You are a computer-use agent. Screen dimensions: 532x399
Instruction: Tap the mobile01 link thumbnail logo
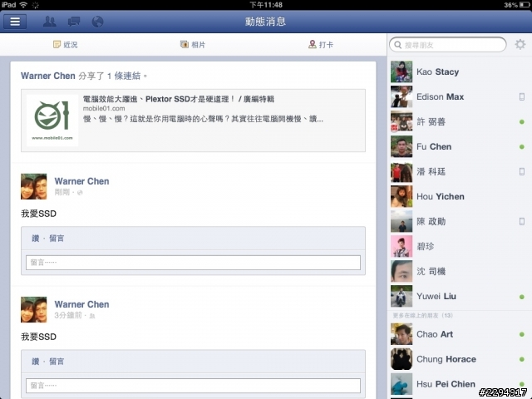click(x=52, y=121)
